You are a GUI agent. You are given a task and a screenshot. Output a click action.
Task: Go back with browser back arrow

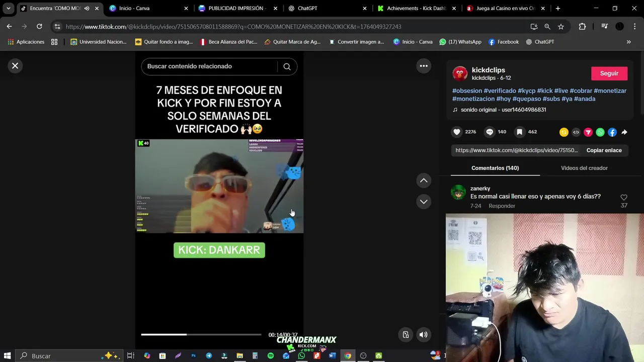(x=9, y=27)
